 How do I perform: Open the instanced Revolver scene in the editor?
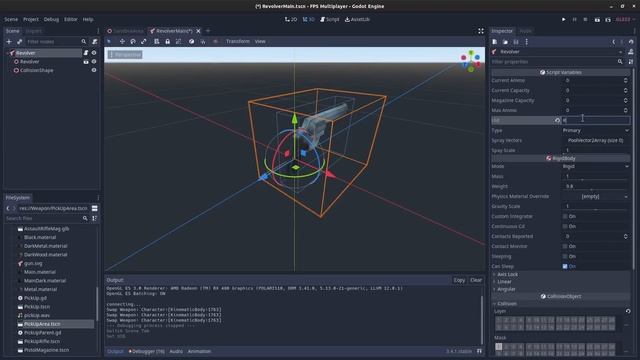pos(86,62)
